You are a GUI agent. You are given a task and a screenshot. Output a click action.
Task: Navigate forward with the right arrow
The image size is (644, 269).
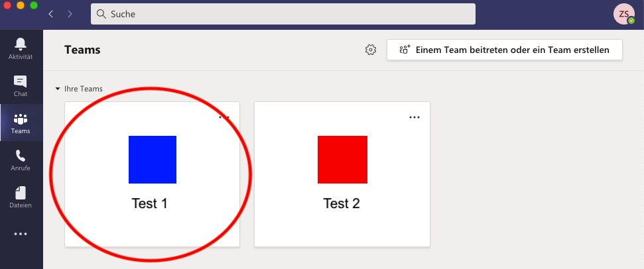tap(70, 14)
